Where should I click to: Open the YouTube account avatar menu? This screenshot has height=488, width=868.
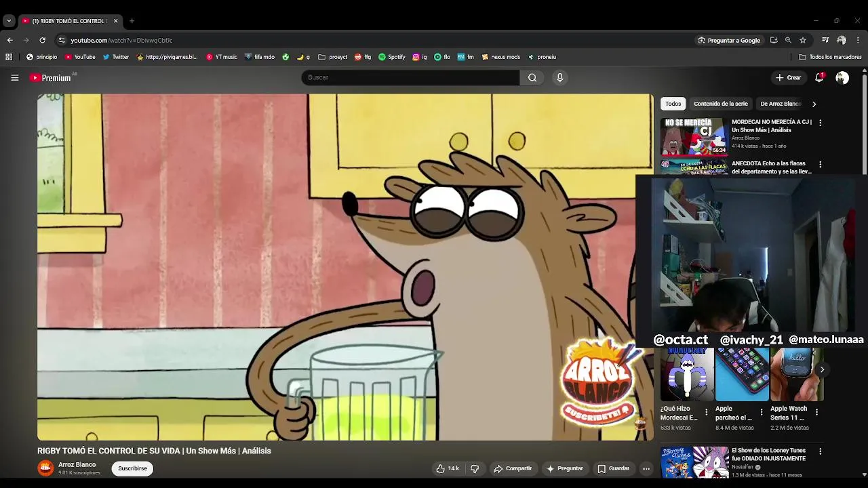tap(842, 78)
